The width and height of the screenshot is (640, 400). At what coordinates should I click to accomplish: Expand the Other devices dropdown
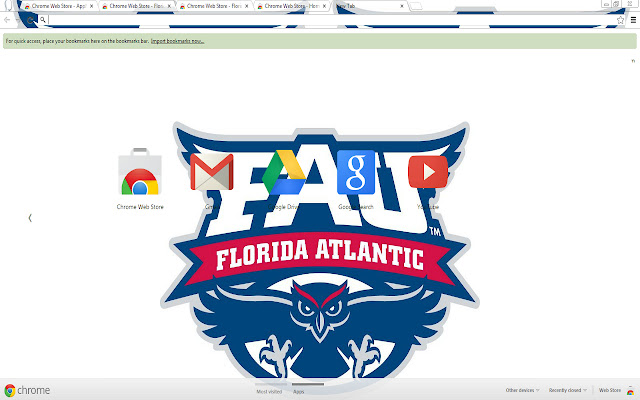coord(522,390)
